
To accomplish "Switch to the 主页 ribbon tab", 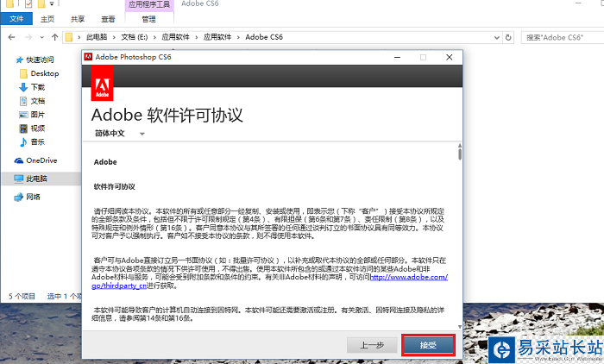I will click(x=47, y=19).
